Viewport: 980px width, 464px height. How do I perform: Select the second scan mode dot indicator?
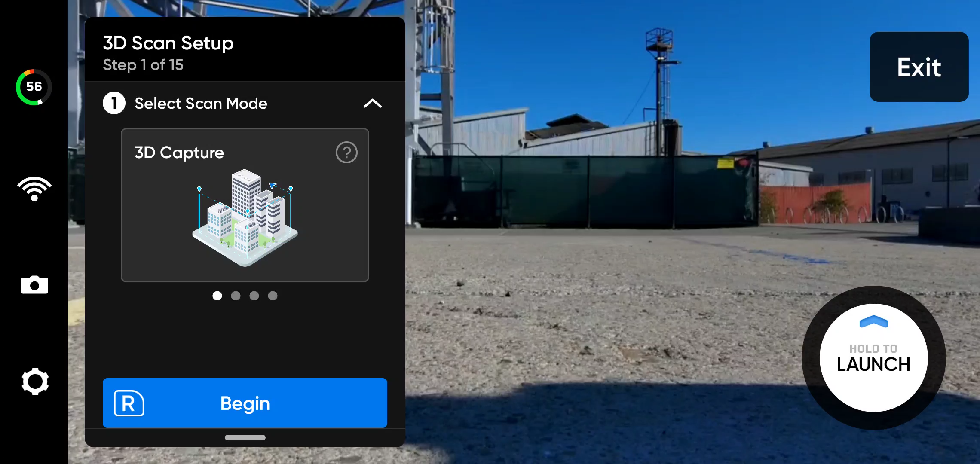[x=236, y=296]
